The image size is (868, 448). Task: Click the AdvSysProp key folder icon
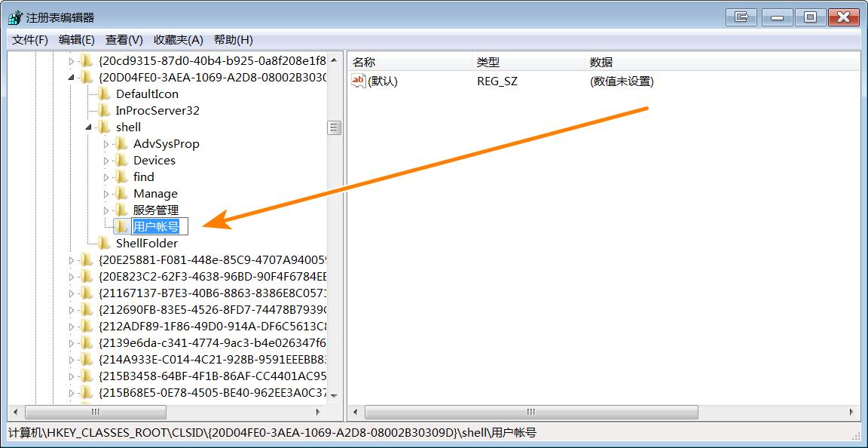point(122,143)
